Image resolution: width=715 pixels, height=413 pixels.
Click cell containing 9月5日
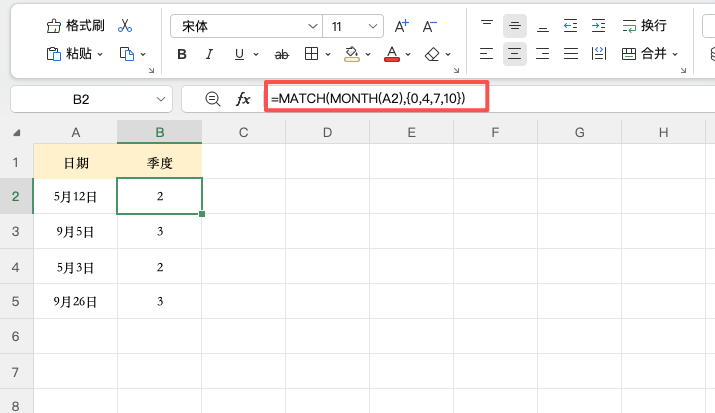click(76, 231)
